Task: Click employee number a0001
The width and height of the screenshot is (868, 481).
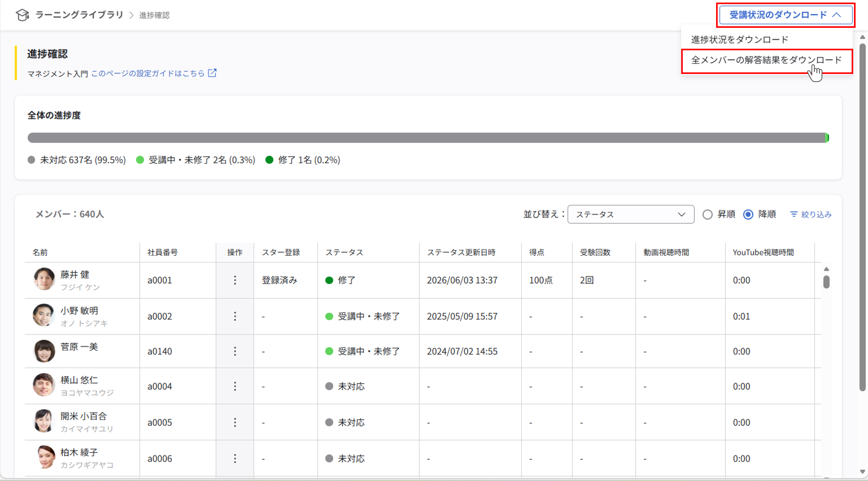Action: (159, 280)
